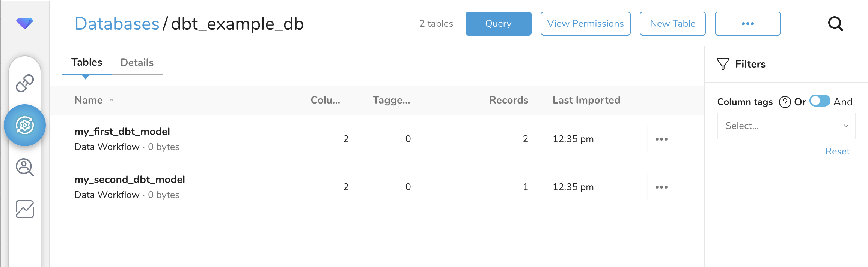Viewport: 868px width, 267px height.
Task: Click the search magnifier icon
Action: tap(835, 24)
